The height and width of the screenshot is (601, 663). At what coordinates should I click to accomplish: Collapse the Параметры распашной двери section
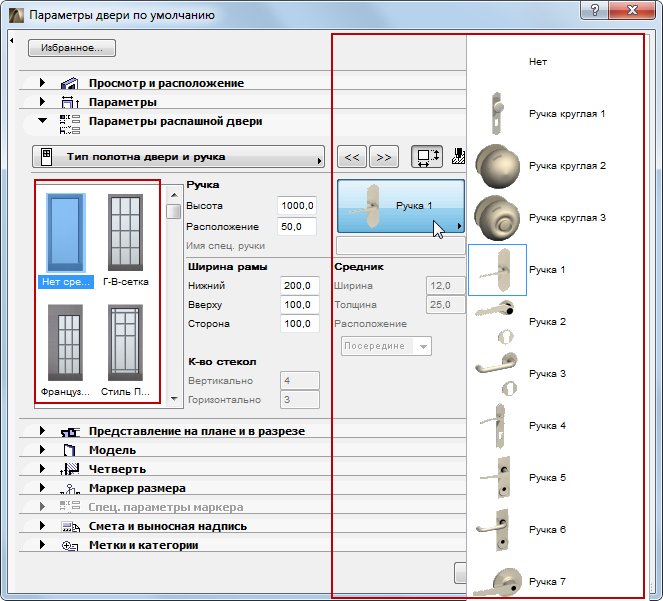(x=42, y=121)
